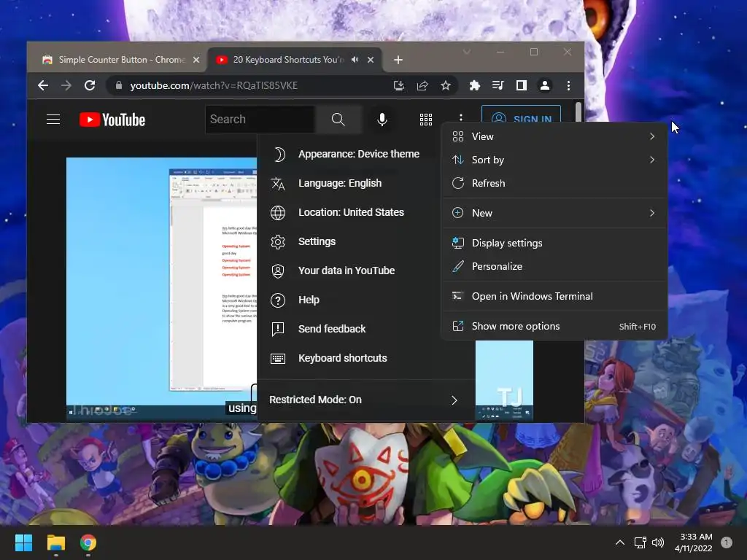Close the Simple Counter Button tab
Viewport: 747px width, 560px height.
click(196, 60)
